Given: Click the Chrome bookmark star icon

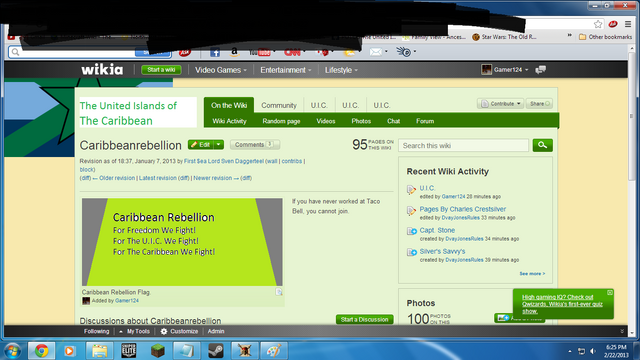Looking at the screenshot, I should 598,24.
